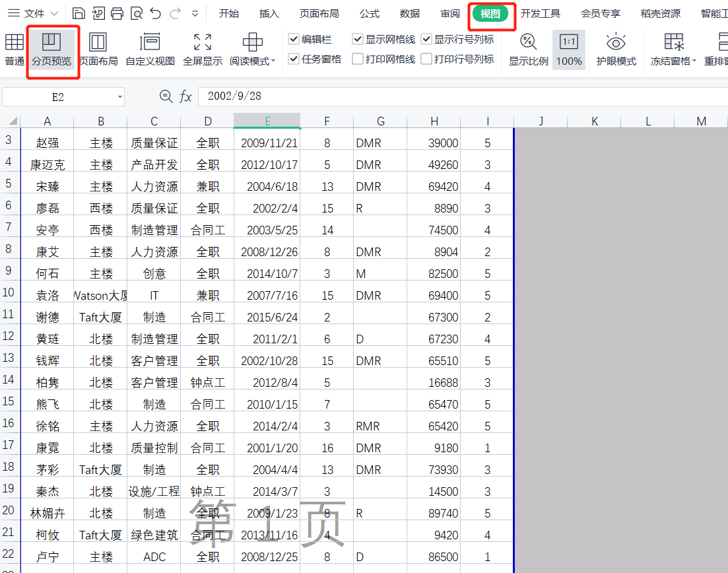This screenshot has width=728, height=573.
Task: Set zoom to 100% button
Action: 569,50
